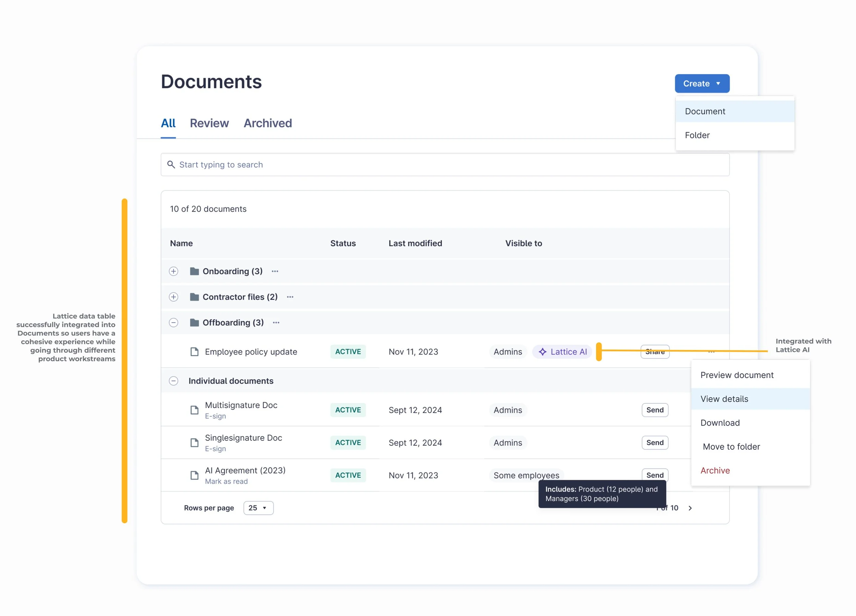Click the Multisignature Doc file icon
The height and width of the screenshot is (616, 856).
[194, 410]
